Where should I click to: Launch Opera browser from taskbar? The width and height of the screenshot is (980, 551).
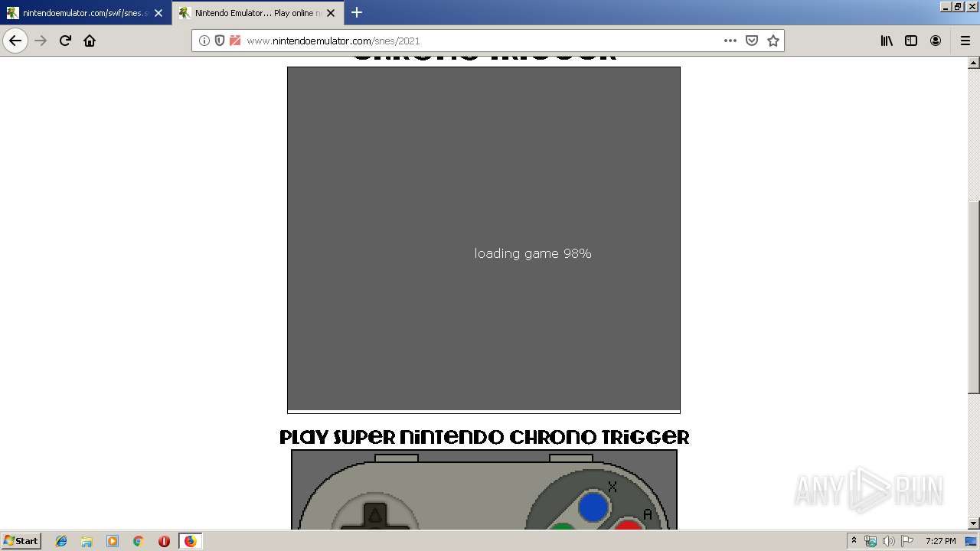[x=164, y=541]
